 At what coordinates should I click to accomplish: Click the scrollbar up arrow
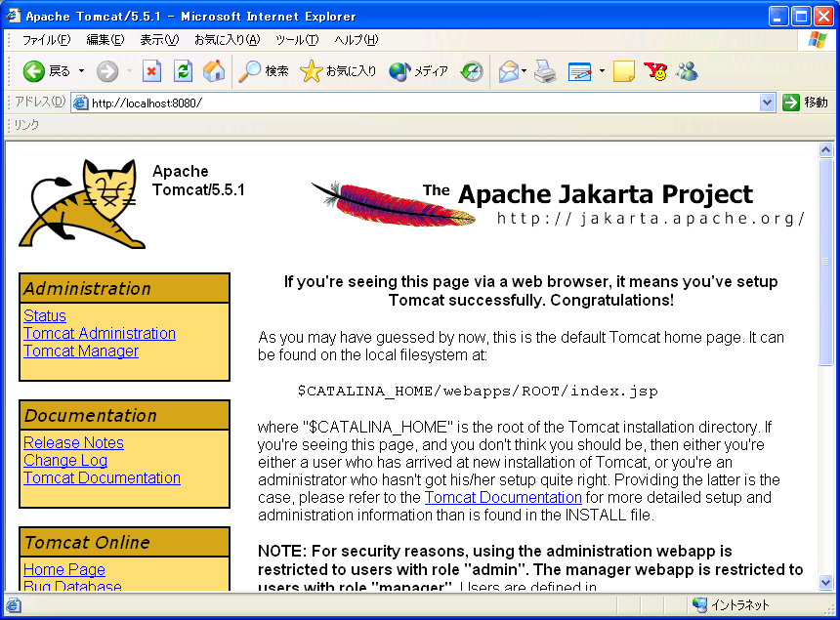825,150
